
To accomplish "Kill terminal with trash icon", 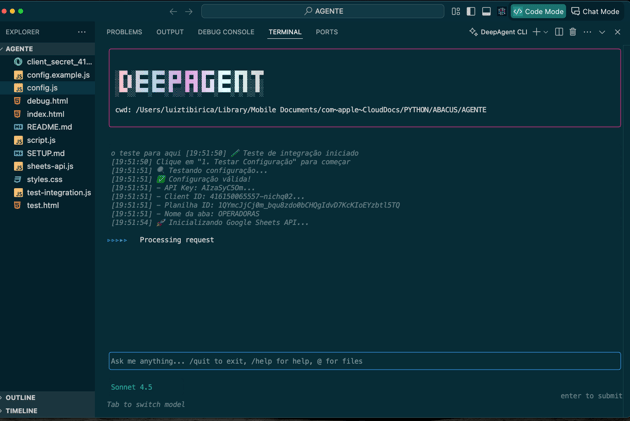I will (x=573, y=32).
